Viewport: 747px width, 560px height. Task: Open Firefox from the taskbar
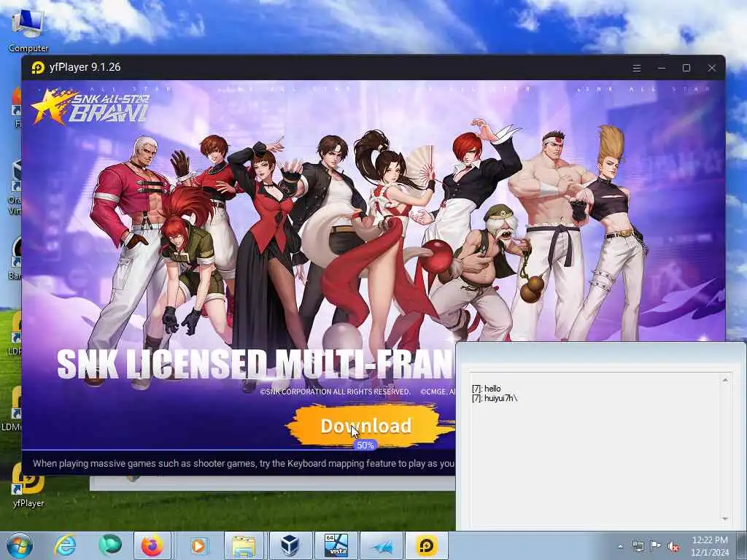pos(152,545)
